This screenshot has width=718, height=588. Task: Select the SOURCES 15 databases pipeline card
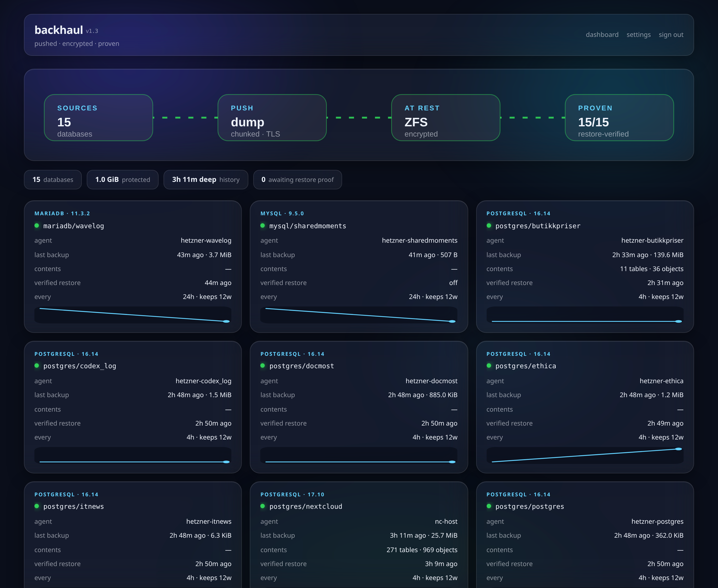(98, 118)
